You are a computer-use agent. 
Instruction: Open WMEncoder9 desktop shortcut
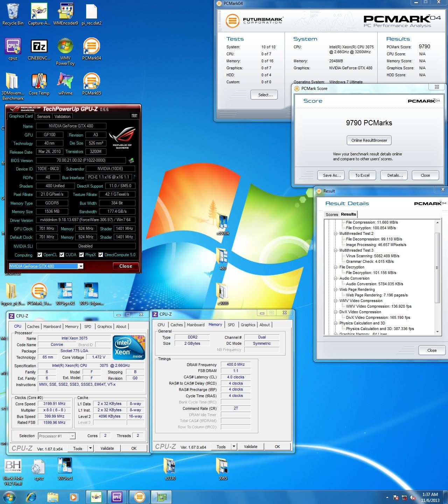pos(65,14)
